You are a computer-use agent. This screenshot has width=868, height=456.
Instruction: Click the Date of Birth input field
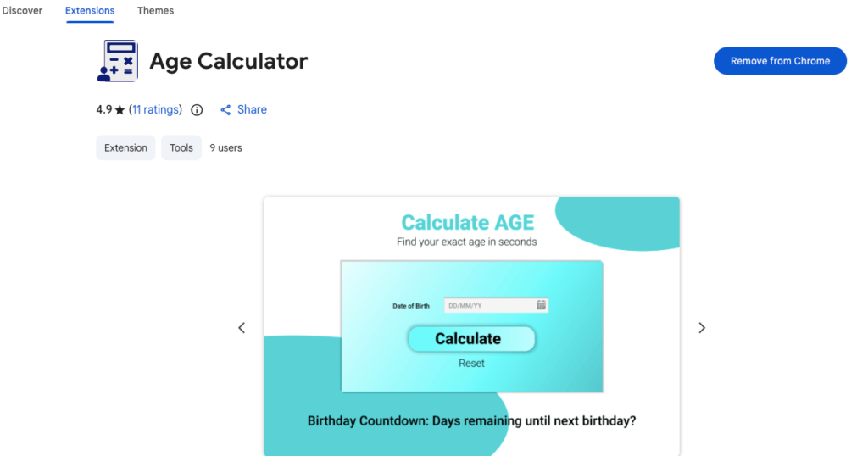490,305
